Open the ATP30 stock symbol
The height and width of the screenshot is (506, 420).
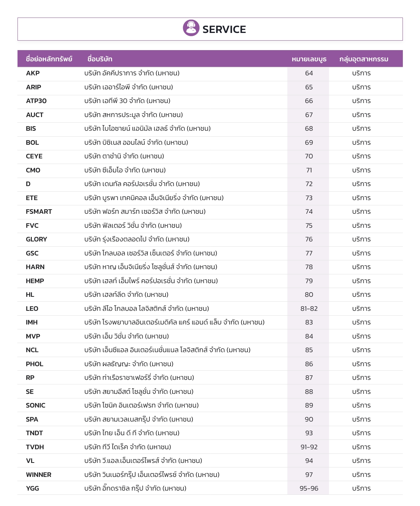click(36, 101)
